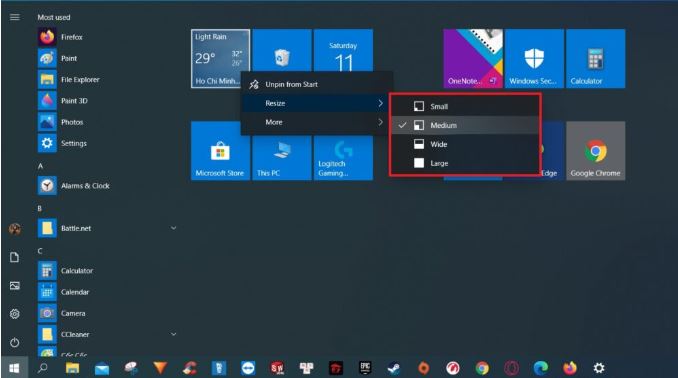This screenshot has width=678, height=378.
Task: Expand the Battle.net folder chevron
Action: point(173,228)
